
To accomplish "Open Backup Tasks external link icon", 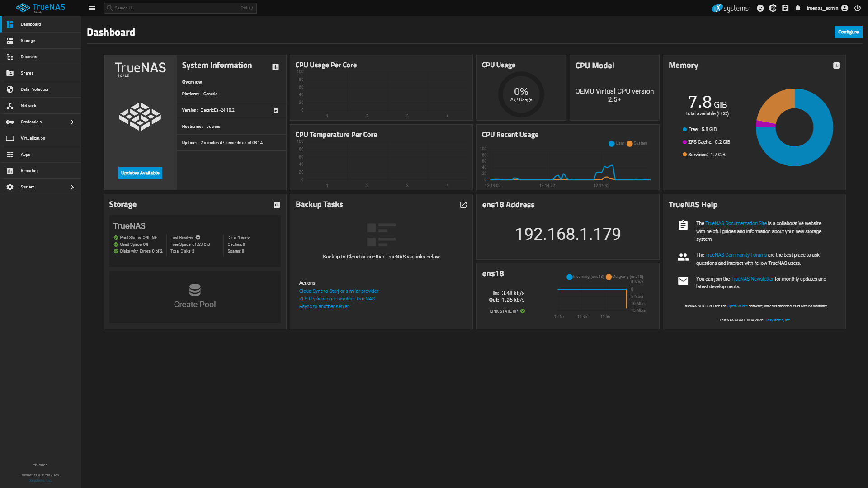I will coord(463,205).
